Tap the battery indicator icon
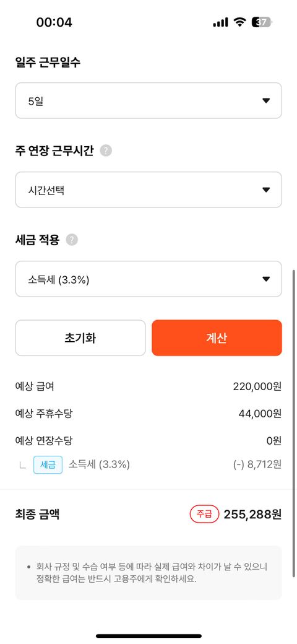 pyautogui.click(x=262, y=22)
